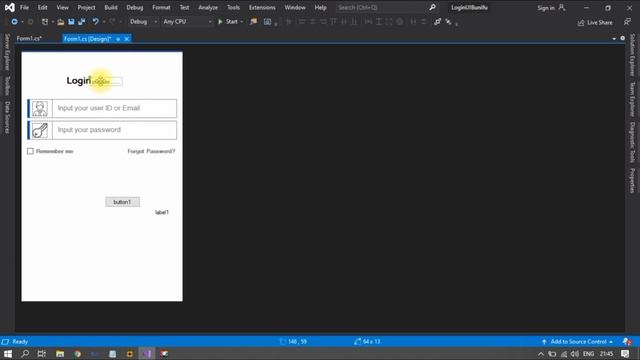The width and height of the screenshot is (640, 360).
Task: Click the Save All toolbar icon
Action: 82,22
